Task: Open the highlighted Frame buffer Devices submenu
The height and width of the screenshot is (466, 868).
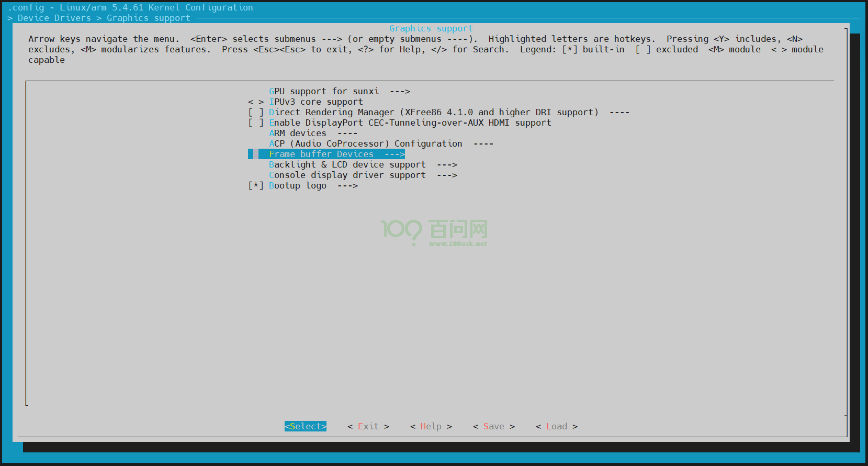Action: coord(321,154)
